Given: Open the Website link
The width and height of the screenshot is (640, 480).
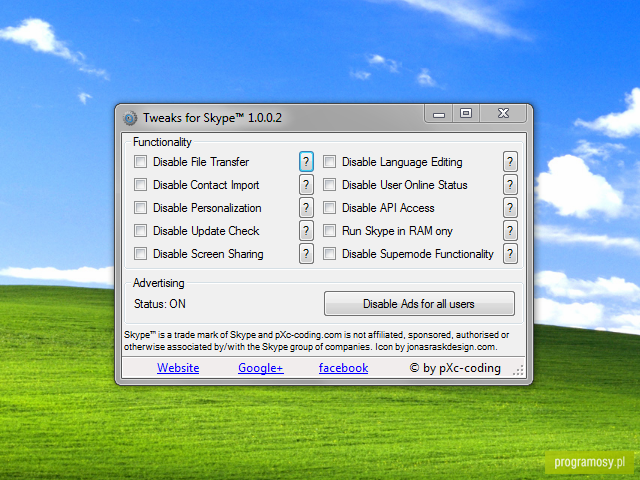Looking at the screenshot, I should click(x=178, y=368).
